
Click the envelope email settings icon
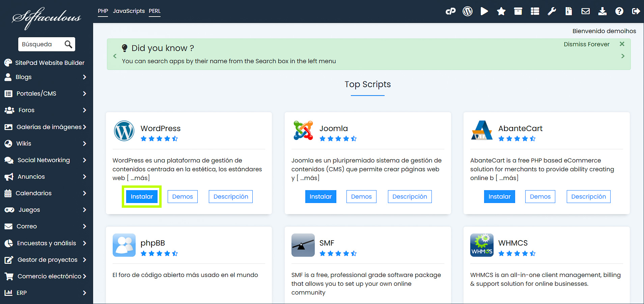(x=585, y=11)
